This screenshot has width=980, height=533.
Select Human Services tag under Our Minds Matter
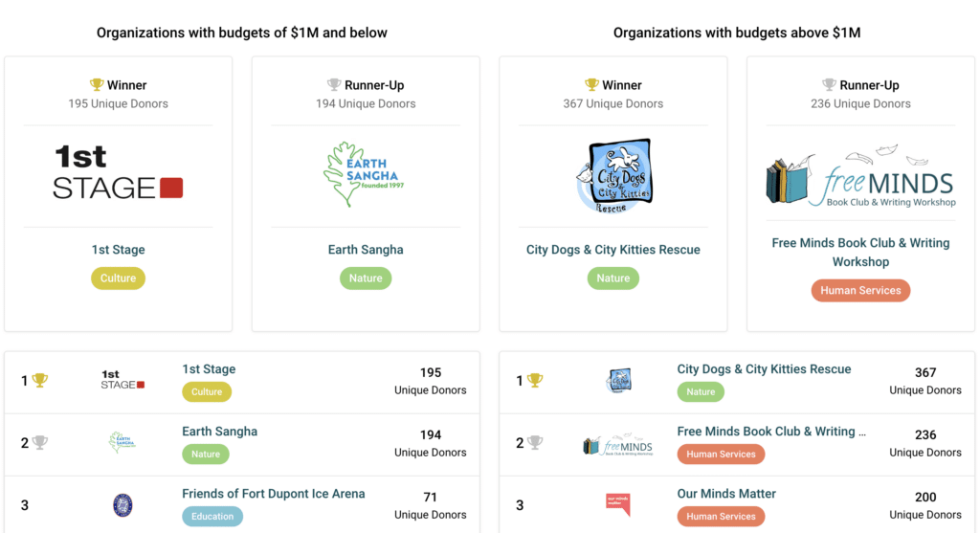(721, 516)
